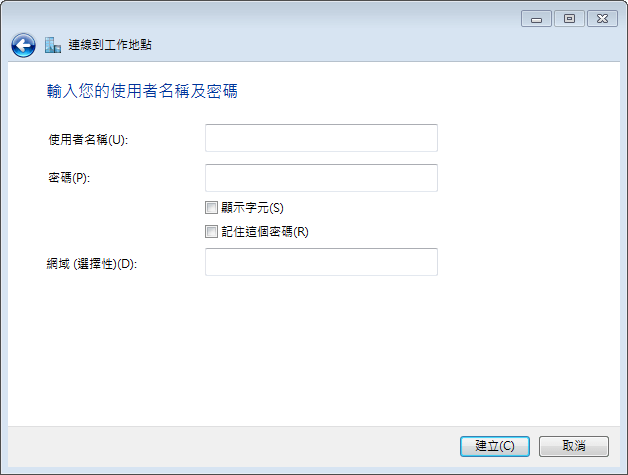Go back with the blue arrow button
This screenshot has width=628, height=475.
[x=23, y=45]
